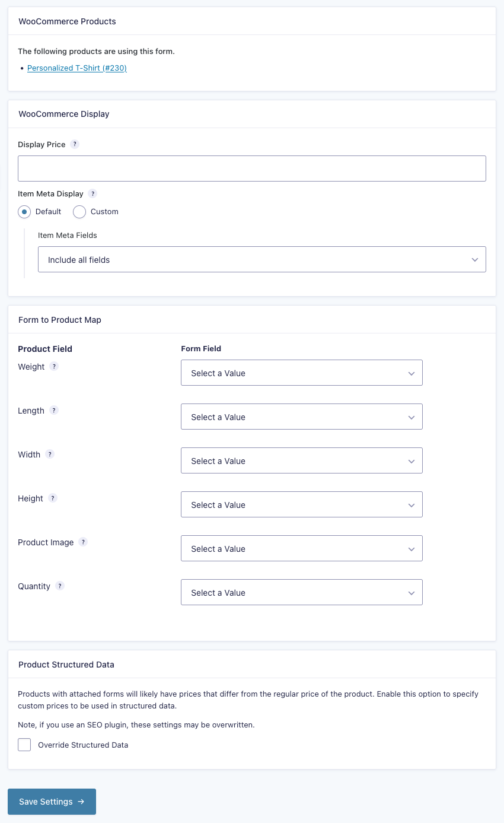The width and height of the screenshot is (504, 823).
Task: Expand the Product Image form field dropdown
Action: point(301,549)
